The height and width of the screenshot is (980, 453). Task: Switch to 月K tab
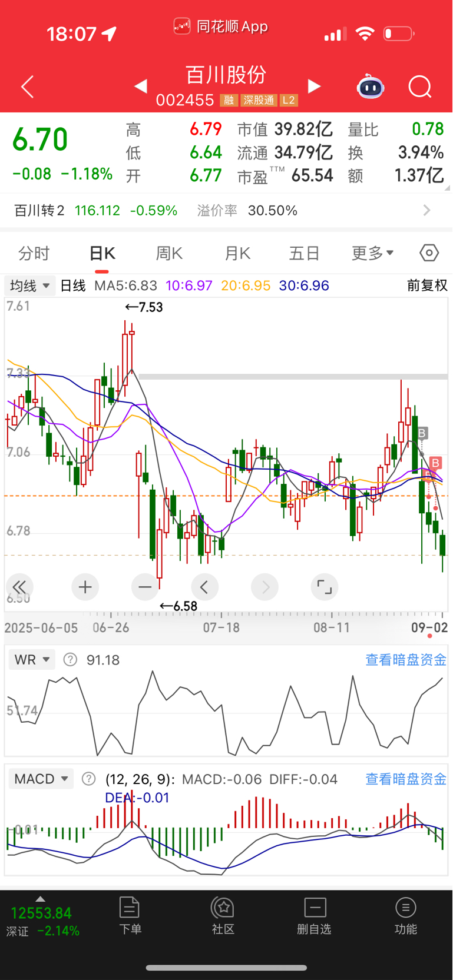click(x=237, y=254)
